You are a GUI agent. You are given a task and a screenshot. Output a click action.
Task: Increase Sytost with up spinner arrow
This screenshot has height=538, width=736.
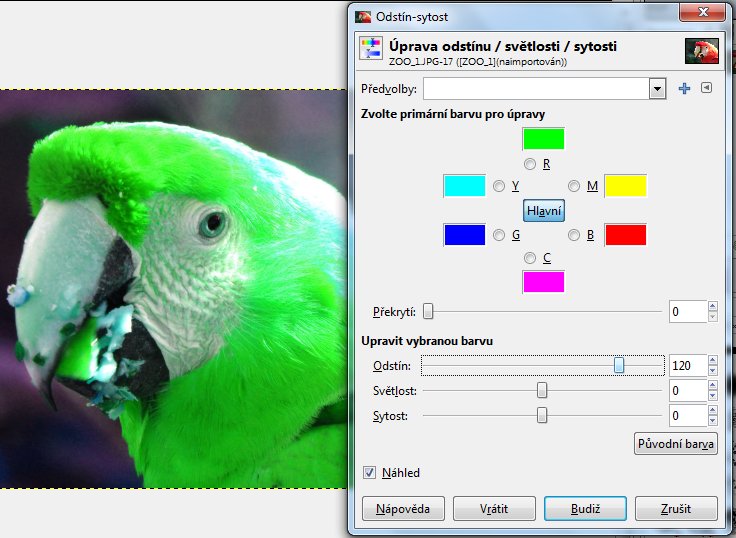[x=713, y=410]
